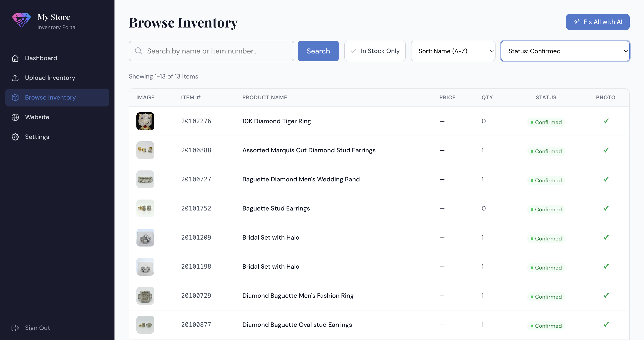Click the Bridal Set with Halo thumbnail
The width and height of the screenshot is (644, 340).
coord(145,237)
